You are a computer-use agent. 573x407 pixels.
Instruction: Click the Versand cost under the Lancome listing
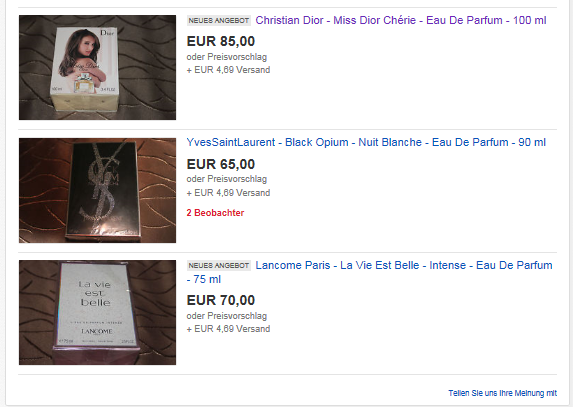coord(228,329)
